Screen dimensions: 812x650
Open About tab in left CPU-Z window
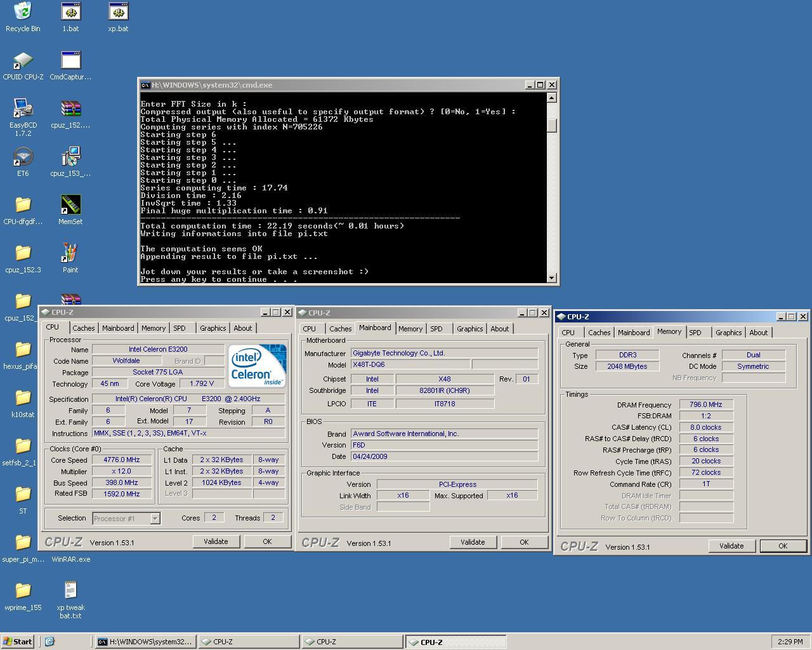(x=242, y=328)
